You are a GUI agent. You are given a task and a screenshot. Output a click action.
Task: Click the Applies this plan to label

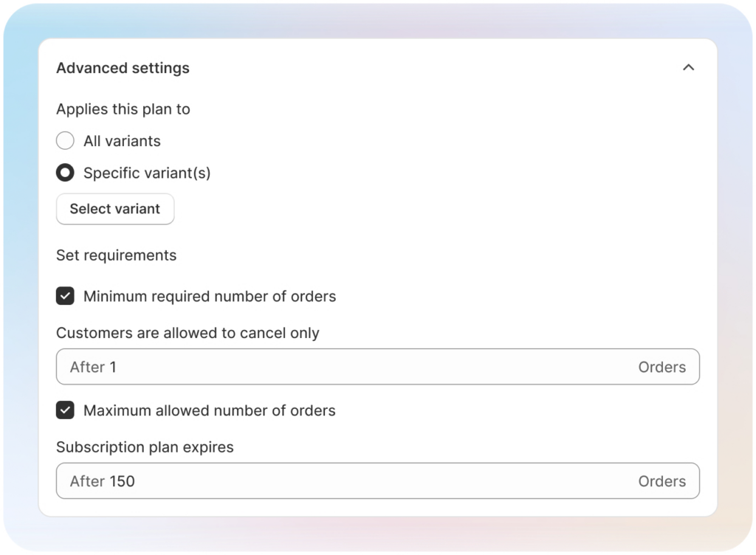[x=123, y=108]
